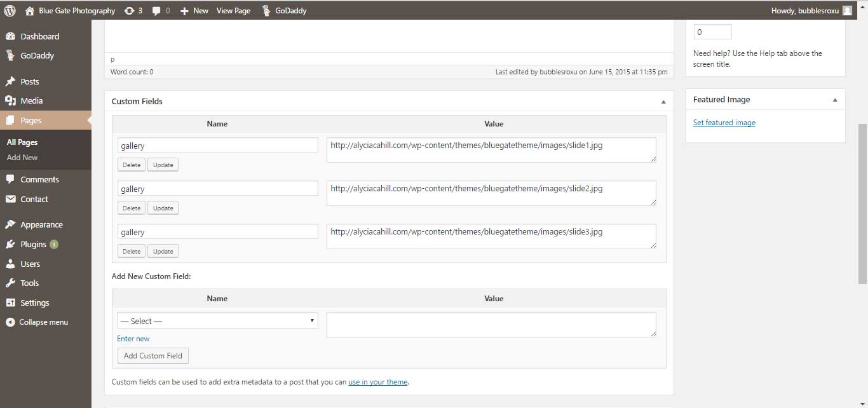
Task: Click the new custom field Value textarea
Action: pyautogui.click(x=491, y=324)
